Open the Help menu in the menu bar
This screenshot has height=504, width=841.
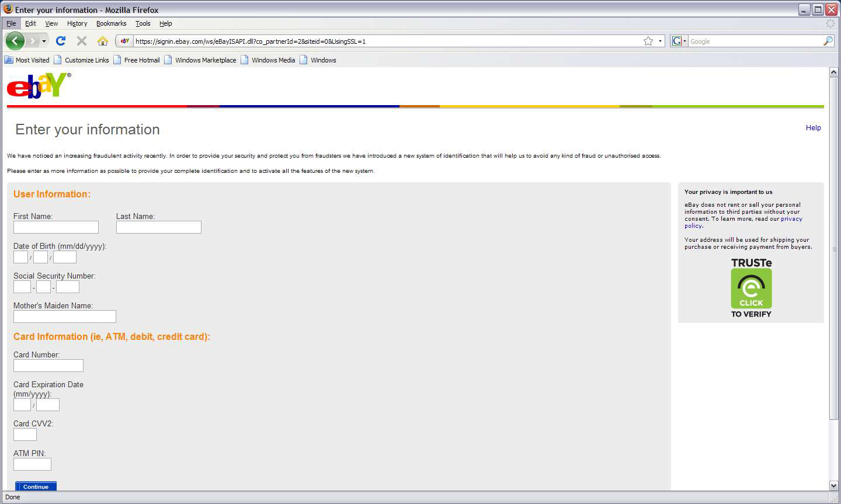(166, 23)
